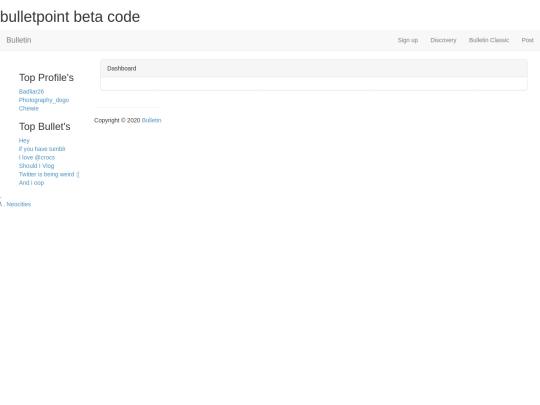Image resolution: width=540 pixels, height=405 pixels.
Task: Go to Discovery in the navbar
Action: click(x=443, y=40)
